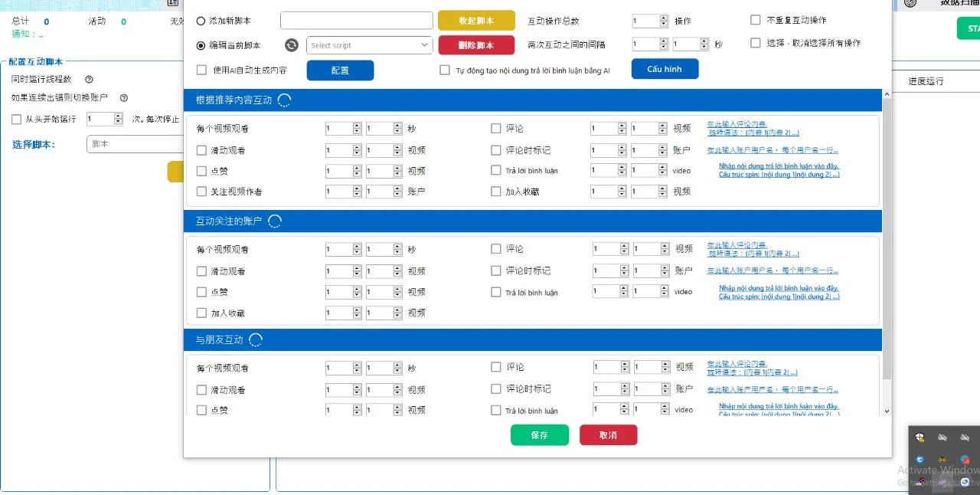Click the spinner icon on 与朋友互动 header
The image size is (980, 495).
tap(256, 339)
